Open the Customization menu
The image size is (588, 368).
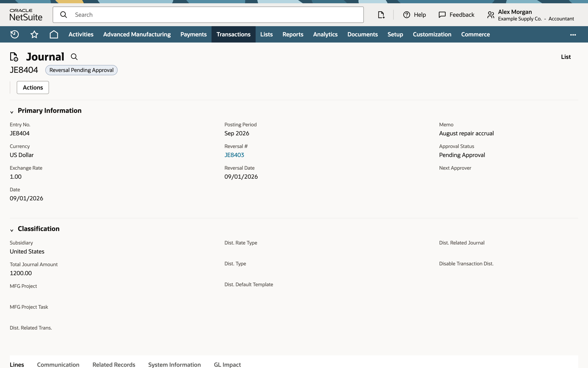pyautogui.click(x=432, y=34)
